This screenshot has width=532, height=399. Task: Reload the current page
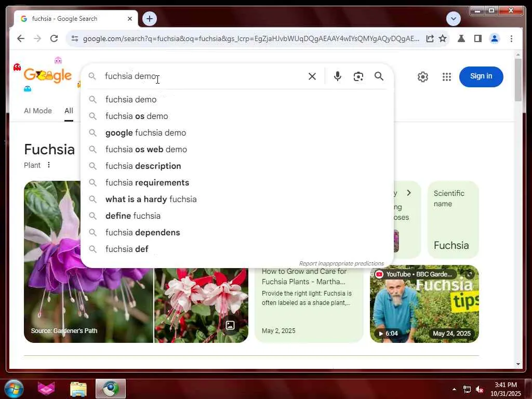point(54,38)
